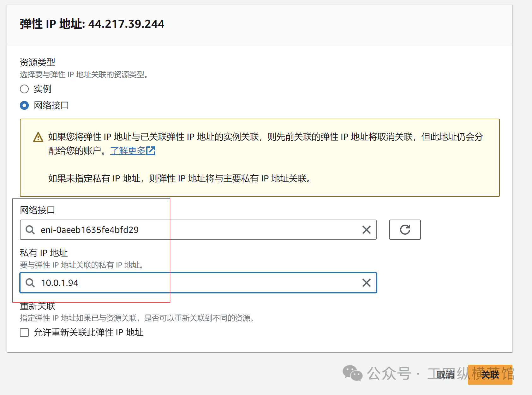Click search icon in 网络接口 field
This screenshot has width=532, height=395.
pyautogui.click(x=30, y=230)
